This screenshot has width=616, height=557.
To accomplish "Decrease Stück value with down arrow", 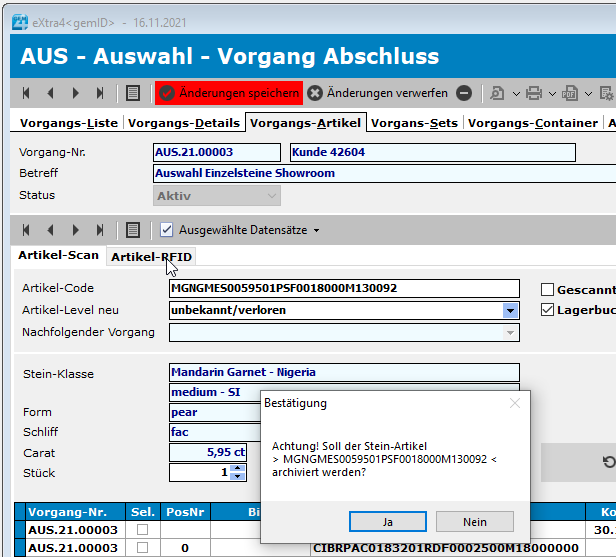I will point(237,476).
